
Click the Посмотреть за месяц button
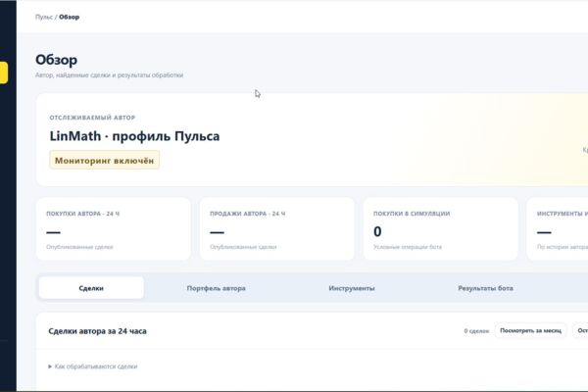coord(530,330)
